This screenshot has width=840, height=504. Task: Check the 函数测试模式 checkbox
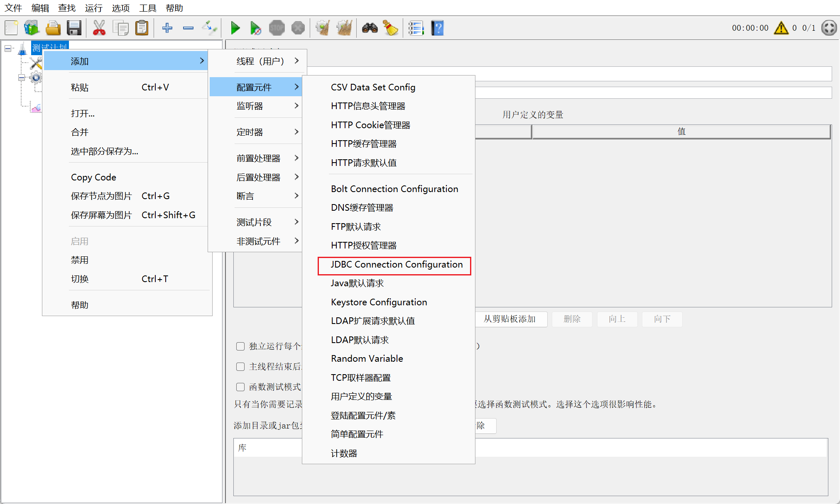[240, 387]
